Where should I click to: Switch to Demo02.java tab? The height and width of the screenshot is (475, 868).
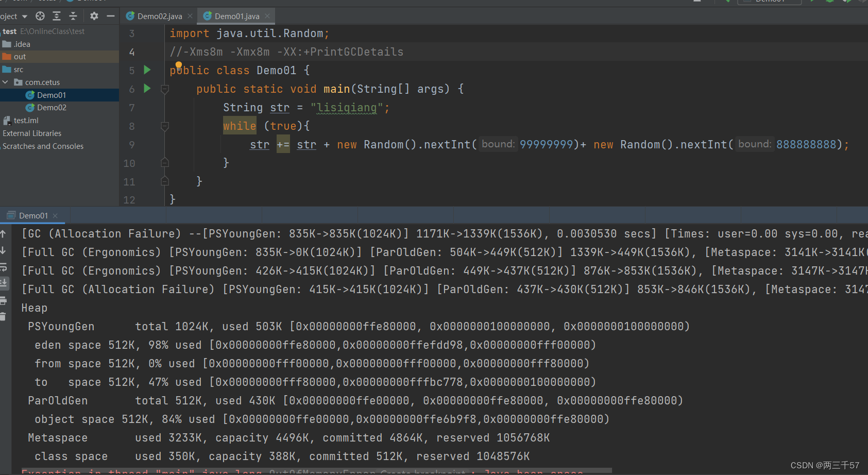tap(159, 16)
